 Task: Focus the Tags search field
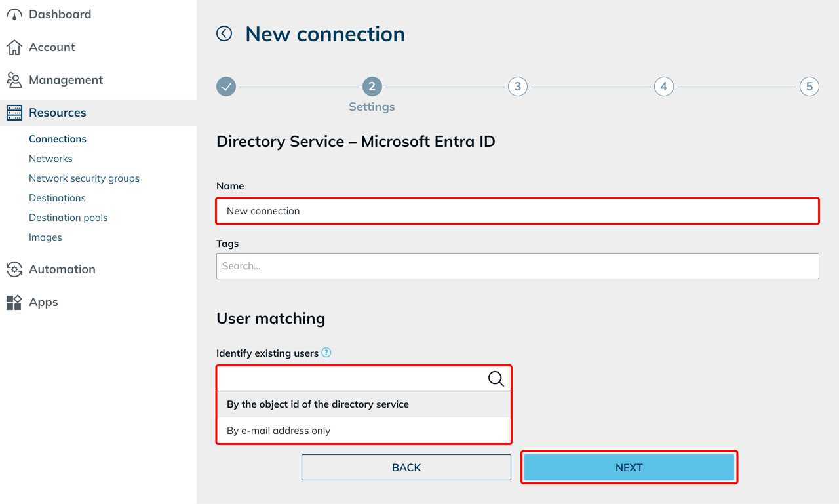click(518, 266)
